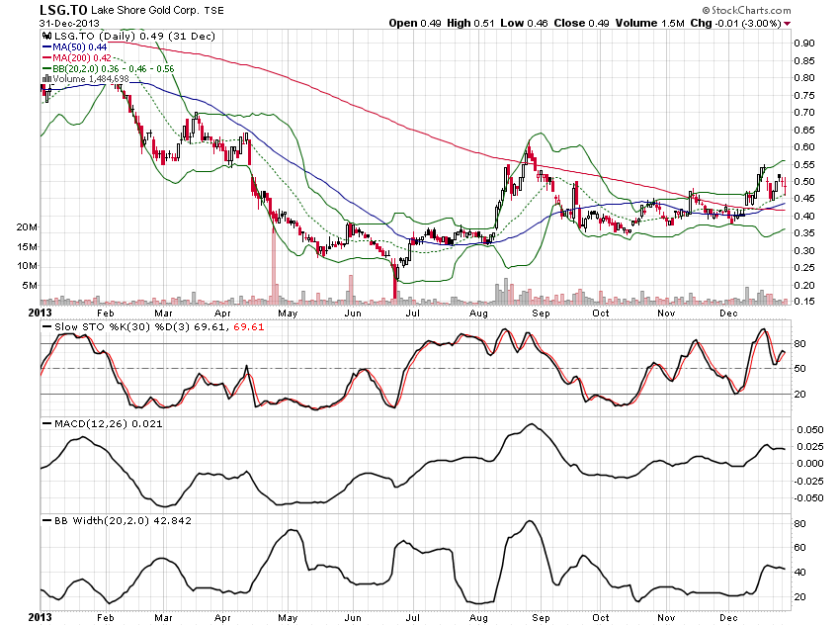
Task: Click Jul month label under the price chart
Action: coord(412,313)
